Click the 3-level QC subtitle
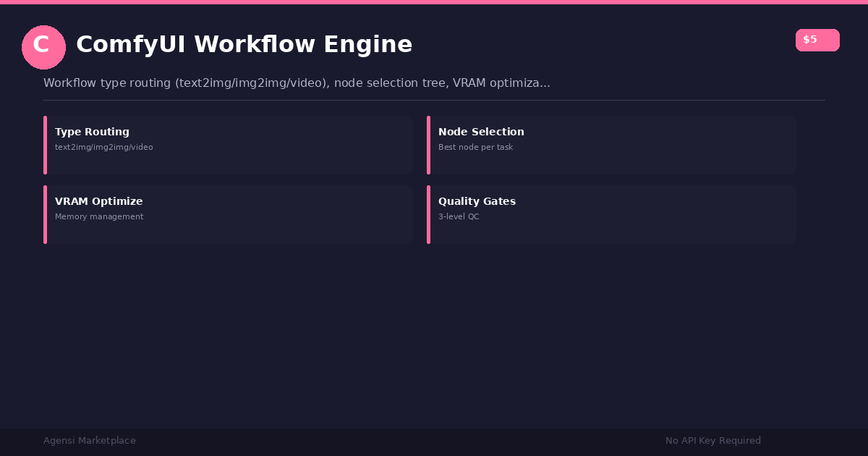The width and height of the screenshot is (868, 456). pyautogui.click(x=459, y=217)
